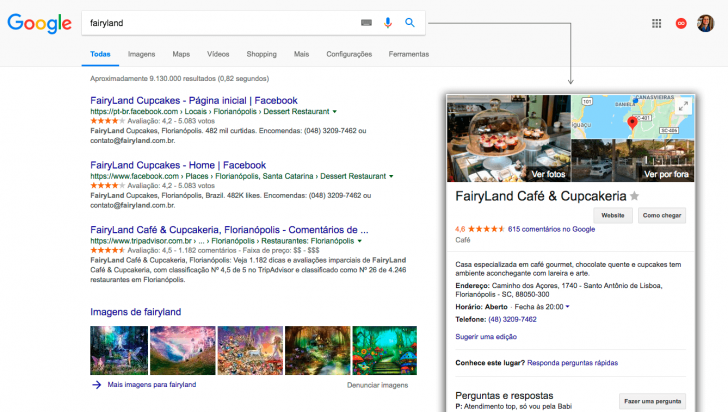Open the account profile picture
Viewport: 728px width, 412px height.
(x=705, y=23)
